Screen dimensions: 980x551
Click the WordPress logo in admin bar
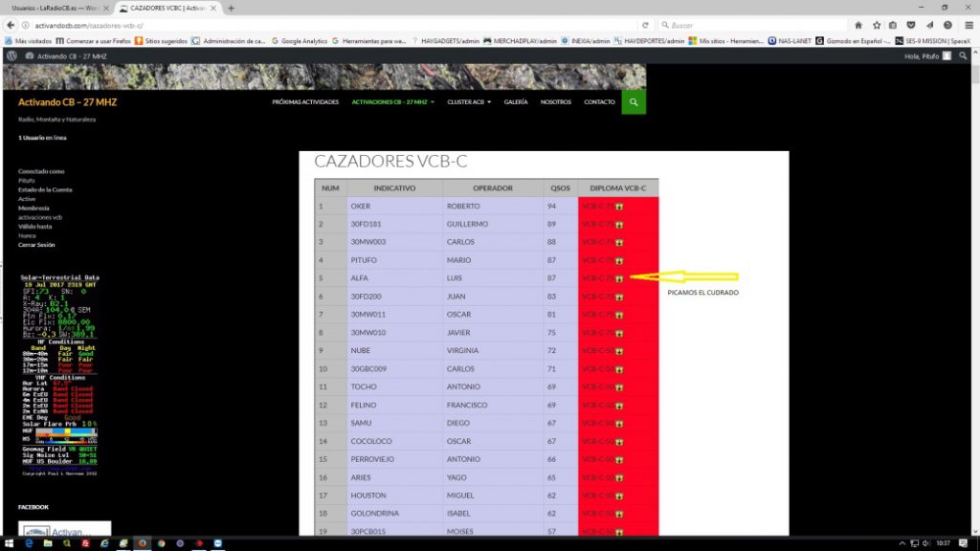[11, 56]
